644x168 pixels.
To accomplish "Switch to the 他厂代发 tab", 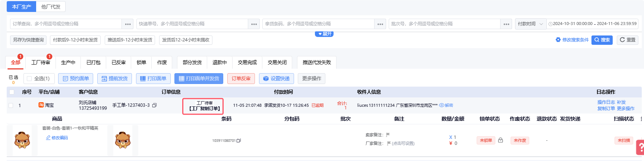I will [51, 7].
